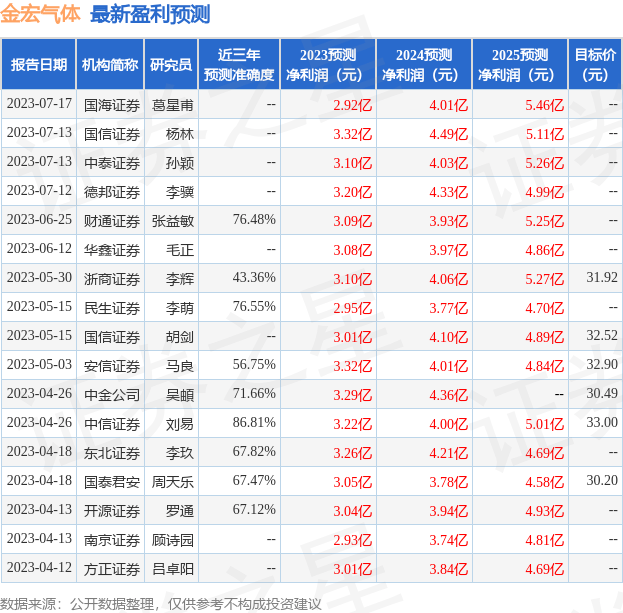Select the 机构简称 column header
This screenshot has height=613, width=623.
pos(110,64)
